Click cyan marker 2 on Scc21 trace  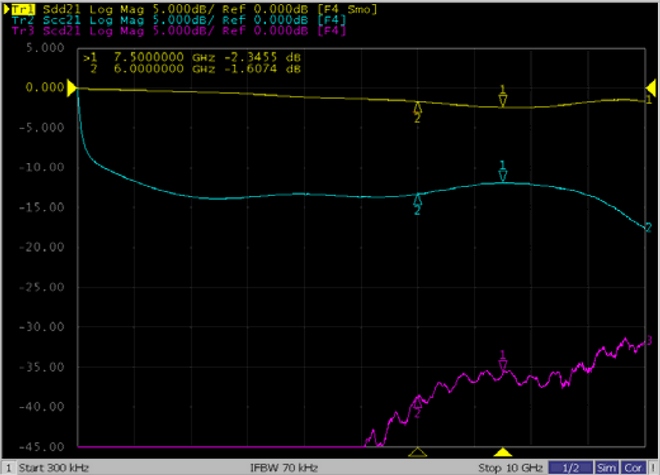[x=418, y=204]
